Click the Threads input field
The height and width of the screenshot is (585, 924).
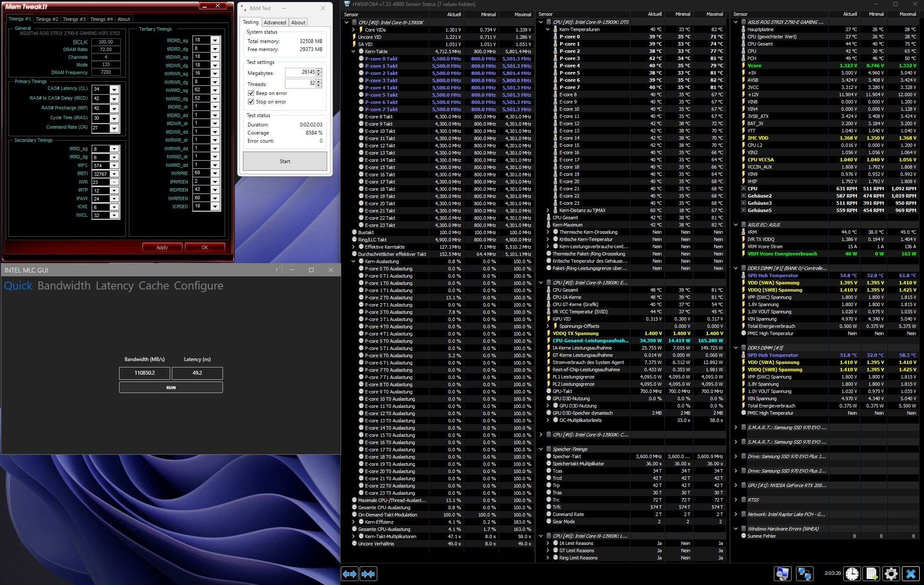[x=300, y=84]
